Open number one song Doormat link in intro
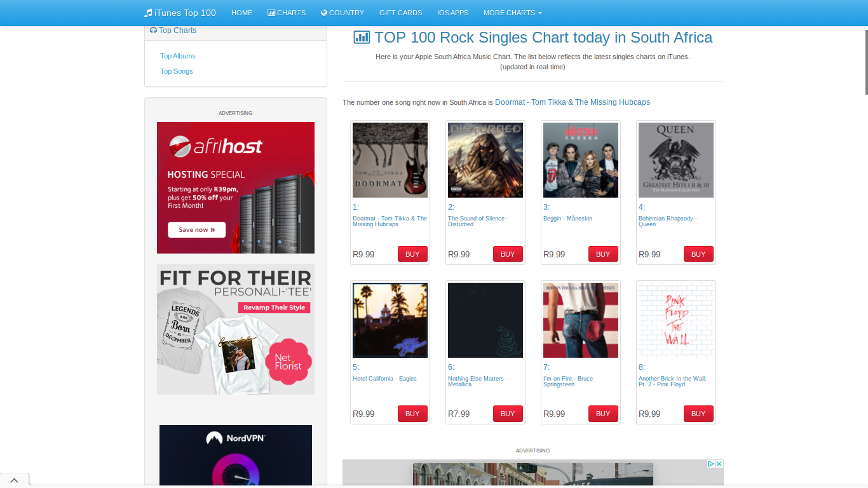 coord(573,102)
